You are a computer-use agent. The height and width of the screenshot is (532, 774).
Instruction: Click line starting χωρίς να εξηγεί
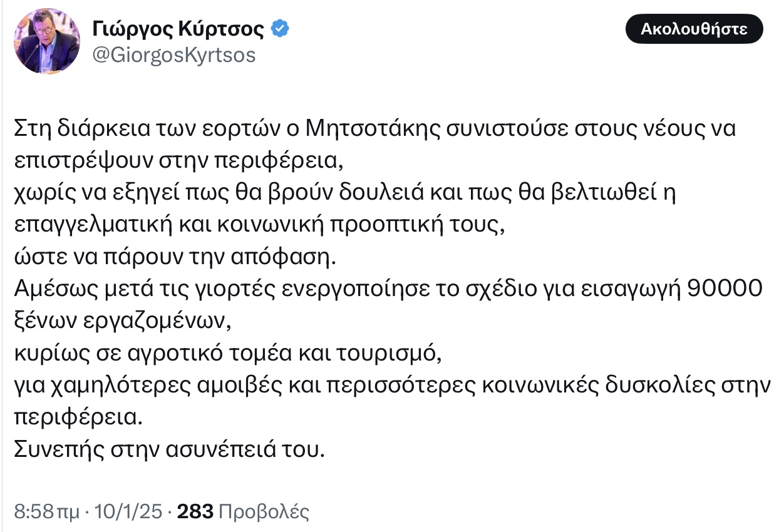tap(346, 192)
